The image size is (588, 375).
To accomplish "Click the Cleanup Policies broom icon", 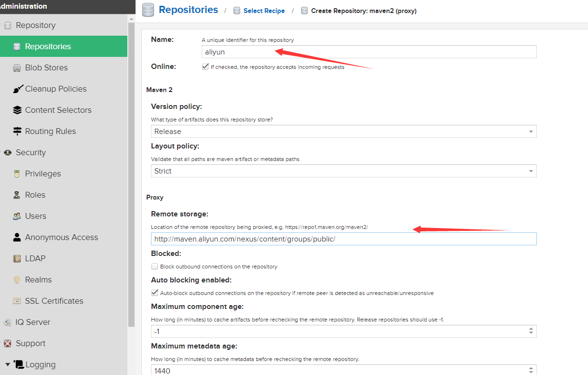I will pos(18,89).
